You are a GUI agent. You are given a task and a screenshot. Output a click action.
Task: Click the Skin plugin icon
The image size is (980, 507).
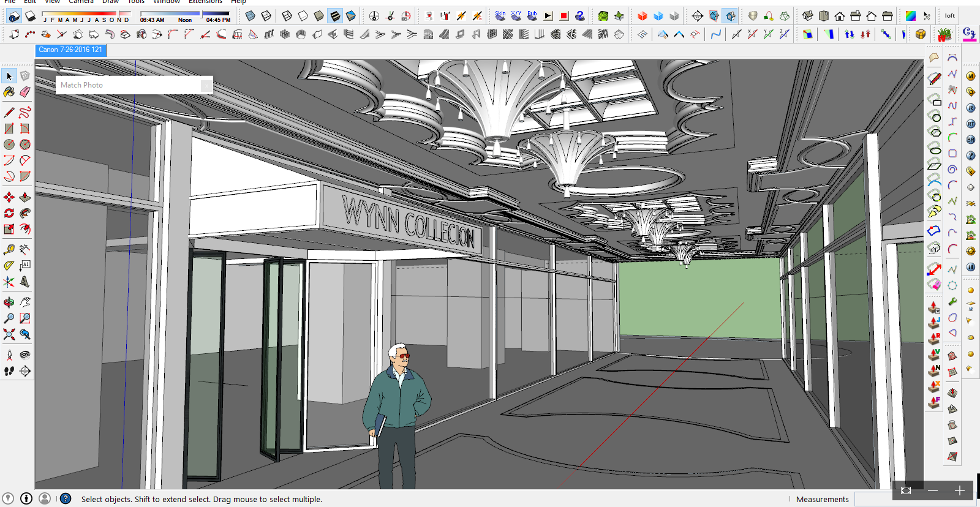click(x=500, y=16)
